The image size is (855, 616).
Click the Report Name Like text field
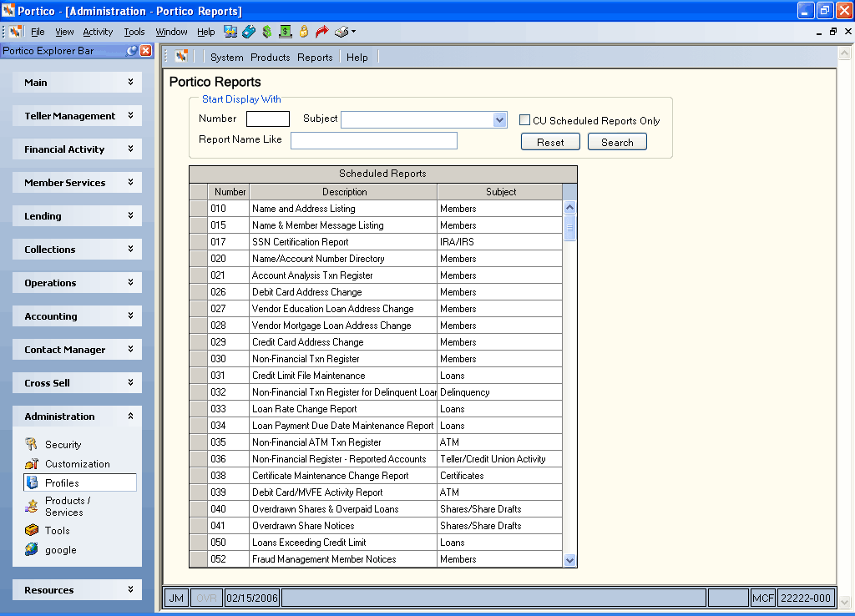374,140
